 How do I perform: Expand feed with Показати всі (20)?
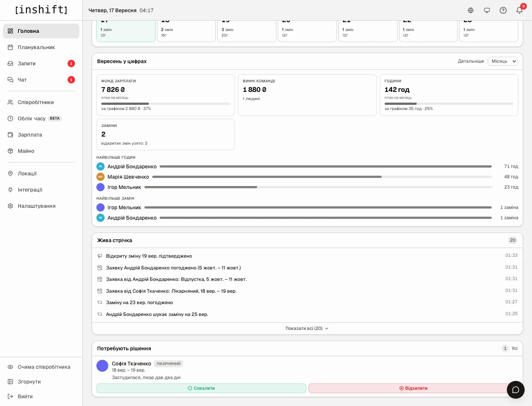tap(307, 328)
